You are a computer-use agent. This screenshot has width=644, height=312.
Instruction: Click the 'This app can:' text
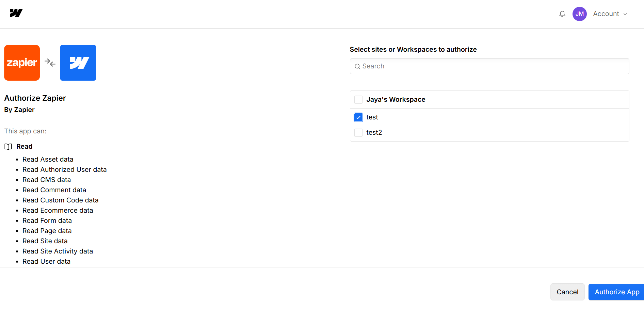[x=25, y=131]
